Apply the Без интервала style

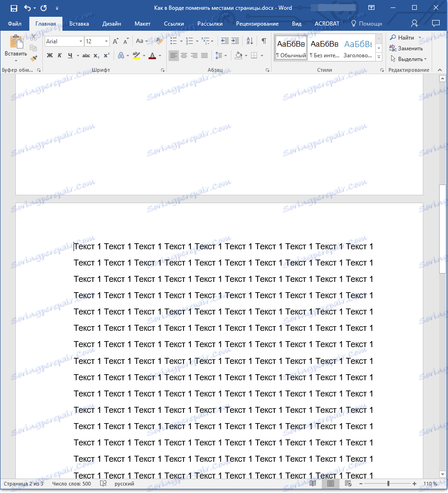325,48
